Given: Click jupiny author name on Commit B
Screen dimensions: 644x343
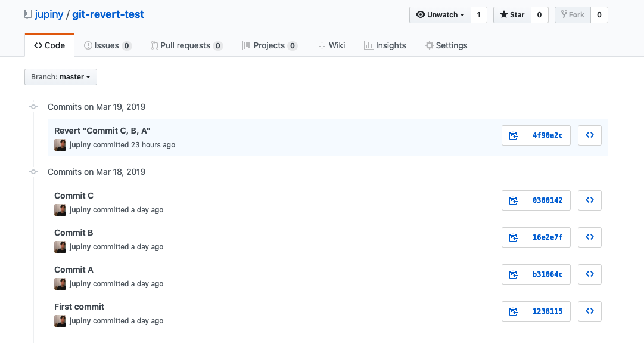Looking at the screenshot, I should (80, 247).
